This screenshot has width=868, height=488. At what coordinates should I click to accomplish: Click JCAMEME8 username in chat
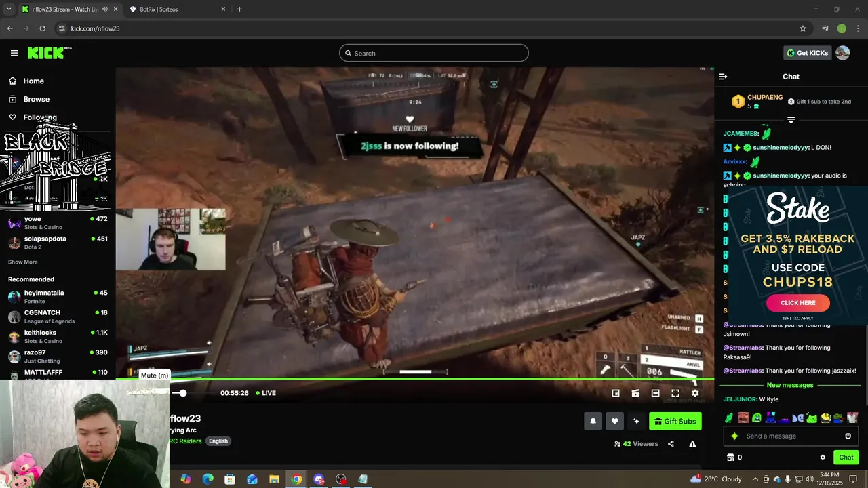pos(740,134)
